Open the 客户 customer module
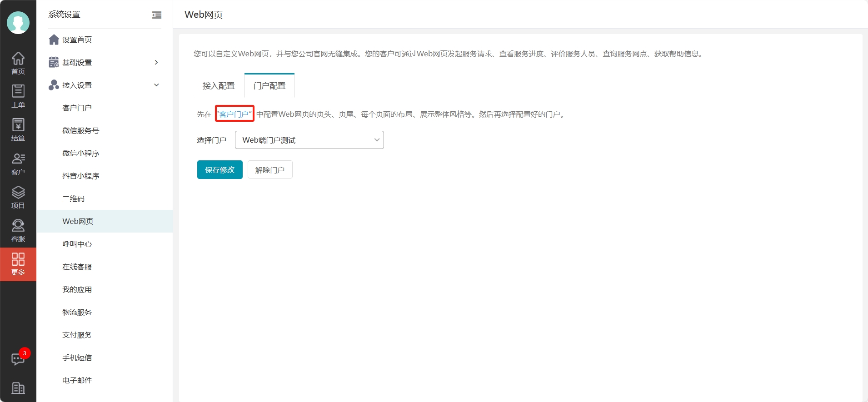Viewport: 868px width, 402px height. [x=18, y=164]
